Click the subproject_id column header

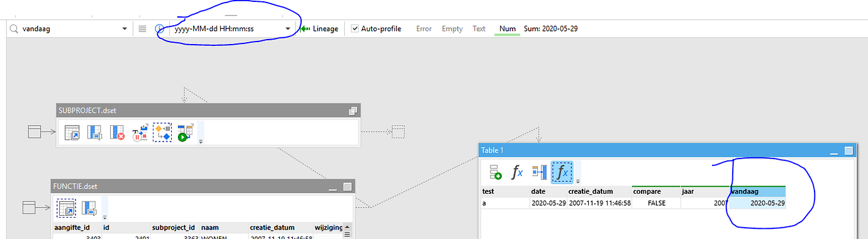coord(175,228)
